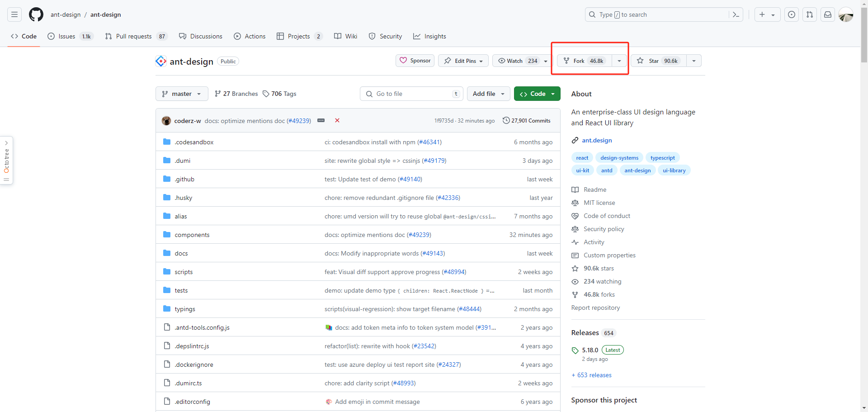Open the .codesandbox folder

194,142
